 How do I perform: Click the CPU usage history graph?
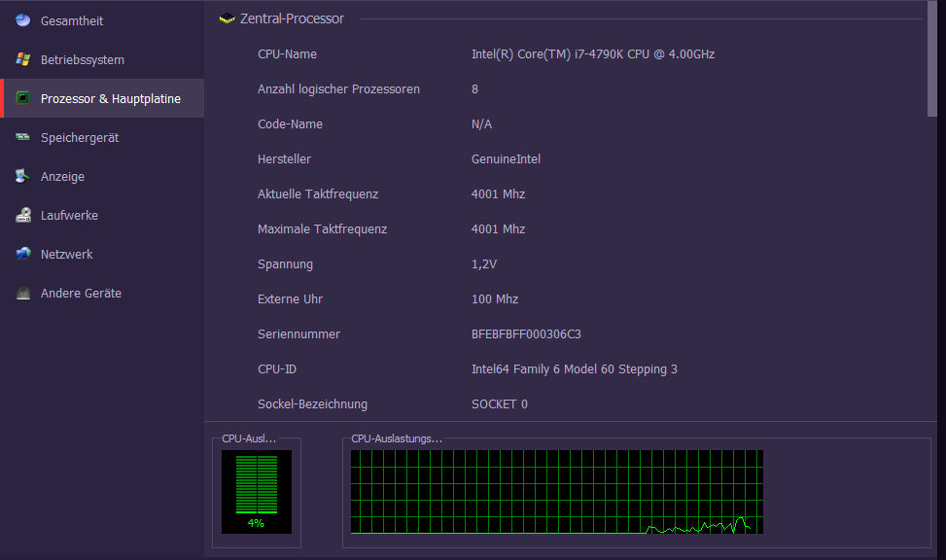click(557, 492)
